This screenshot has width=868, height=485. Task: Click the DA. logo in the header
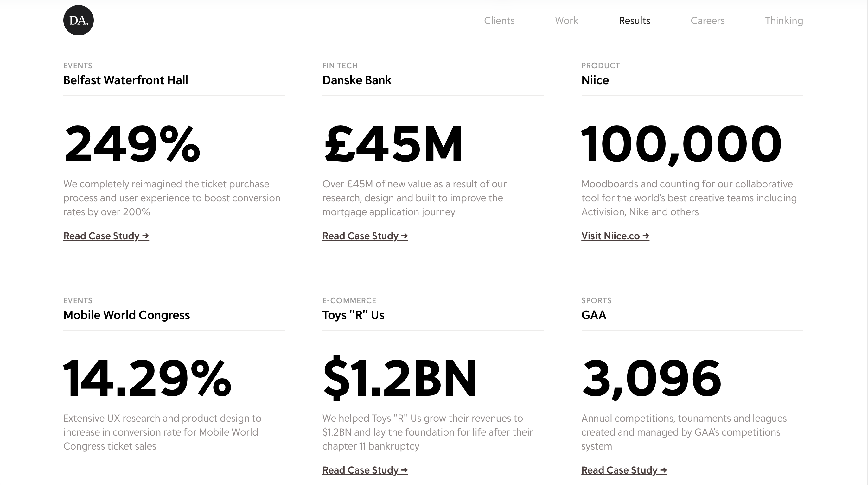(79, 20)
